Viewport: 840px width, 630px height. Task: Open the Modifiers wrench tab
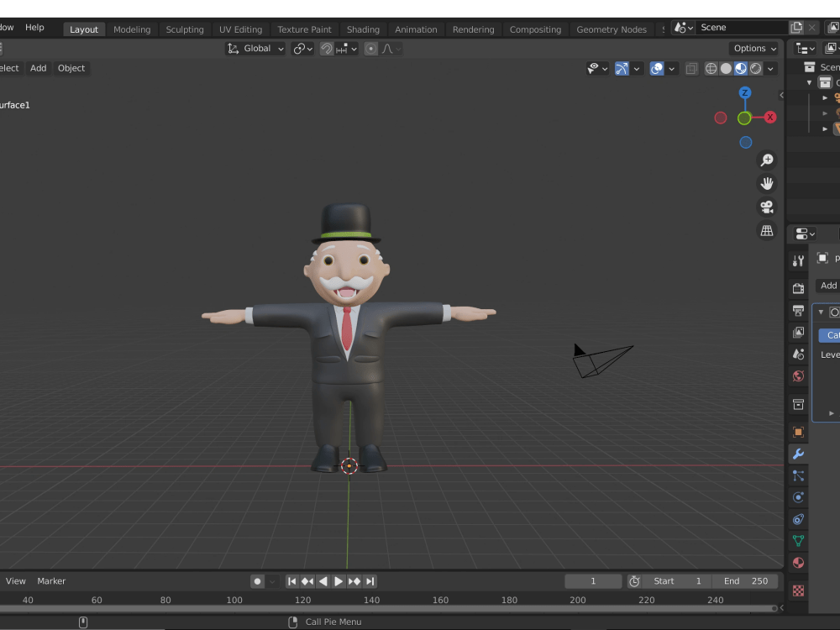[798, 454]
